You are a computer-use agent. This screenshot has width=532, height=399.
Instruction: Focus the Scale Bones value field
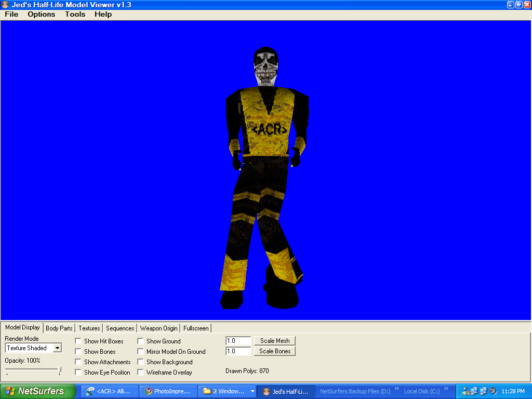pyautogui.click(x=238, y=351)
